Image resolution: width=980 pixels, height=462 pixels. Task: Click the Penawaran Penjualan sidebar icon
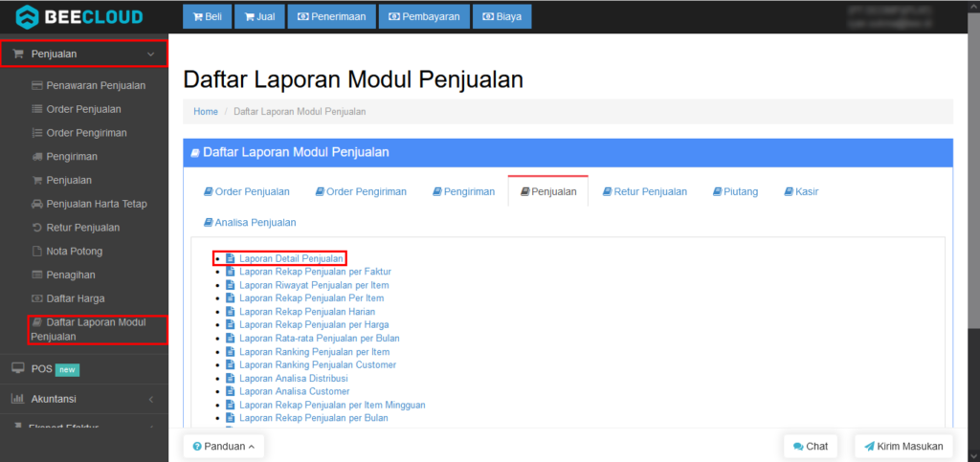[x=37, y=85]
